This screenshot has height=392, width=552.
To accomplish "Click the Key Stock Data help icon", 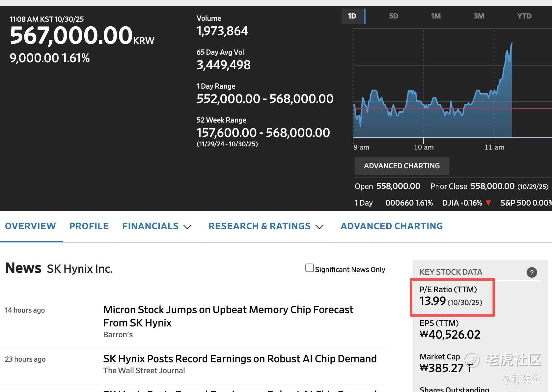I will [x=532, y=272].
